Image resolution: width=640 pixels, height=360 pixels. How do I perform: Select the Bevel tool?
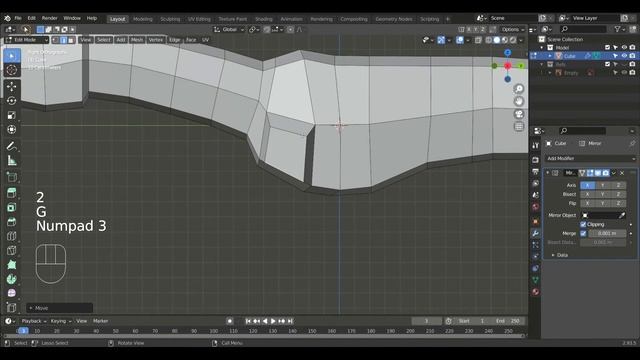click(11, 222)
